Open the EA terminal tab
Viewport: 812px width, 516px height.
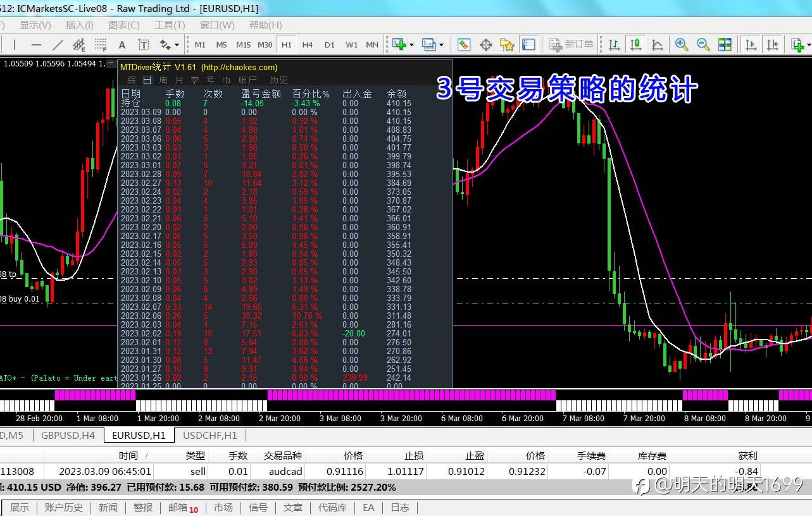[x=368, y=507]
